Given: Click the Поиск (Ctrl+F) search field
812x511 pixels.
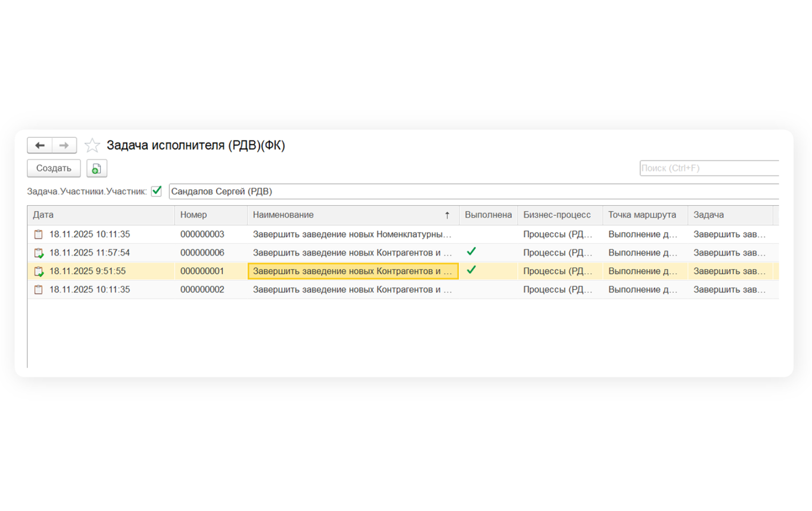Looking at the screenshot, I should [x=708, y=168].
